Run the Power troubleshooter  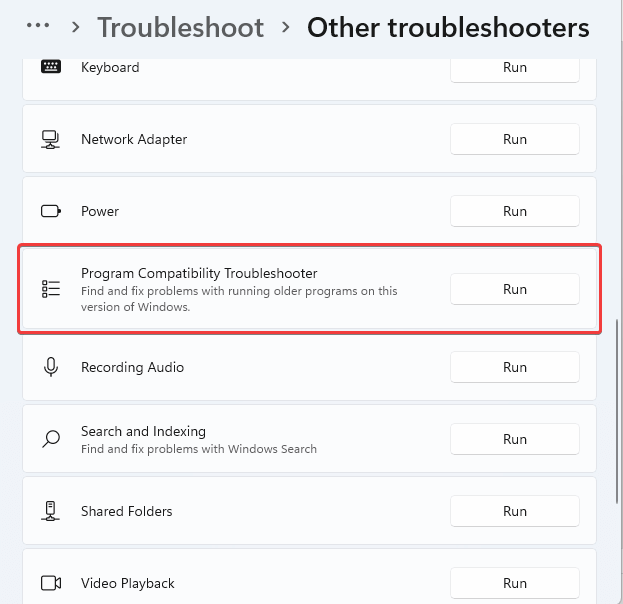point(514,211)
